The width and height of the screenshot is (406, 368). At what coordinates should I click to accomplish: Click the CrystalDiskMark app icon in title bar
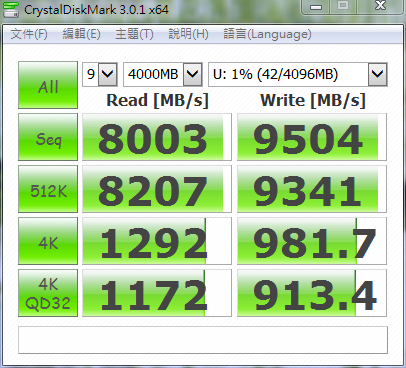click(11, 9)
